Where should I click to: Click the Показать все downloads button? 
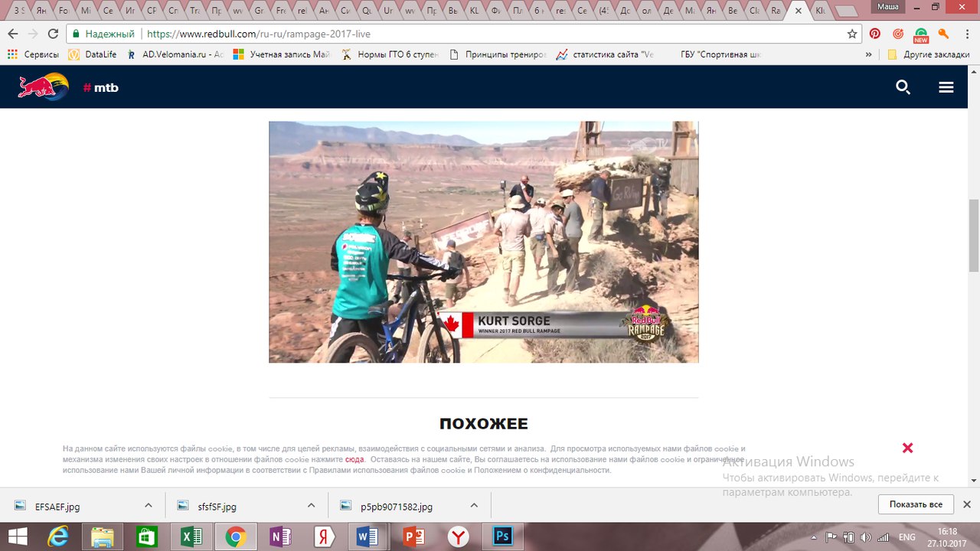click(x=916, y=505)
